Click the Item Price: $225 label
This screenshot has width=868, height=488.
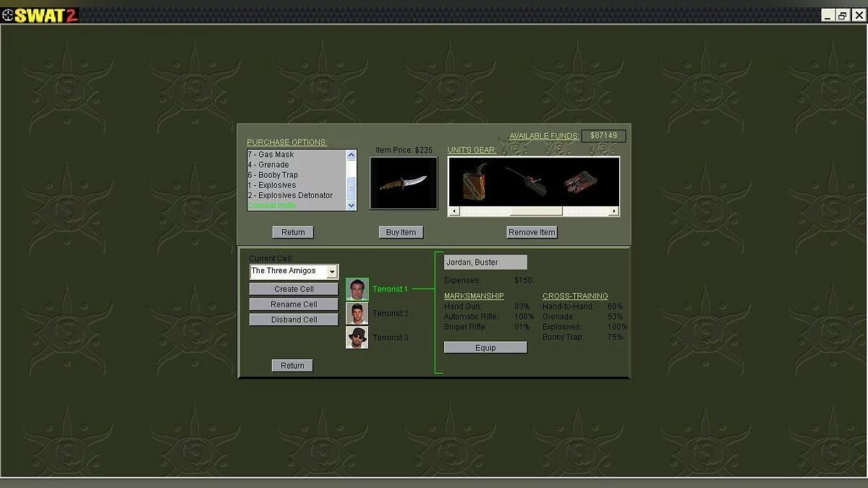click(x=404, y=150)
